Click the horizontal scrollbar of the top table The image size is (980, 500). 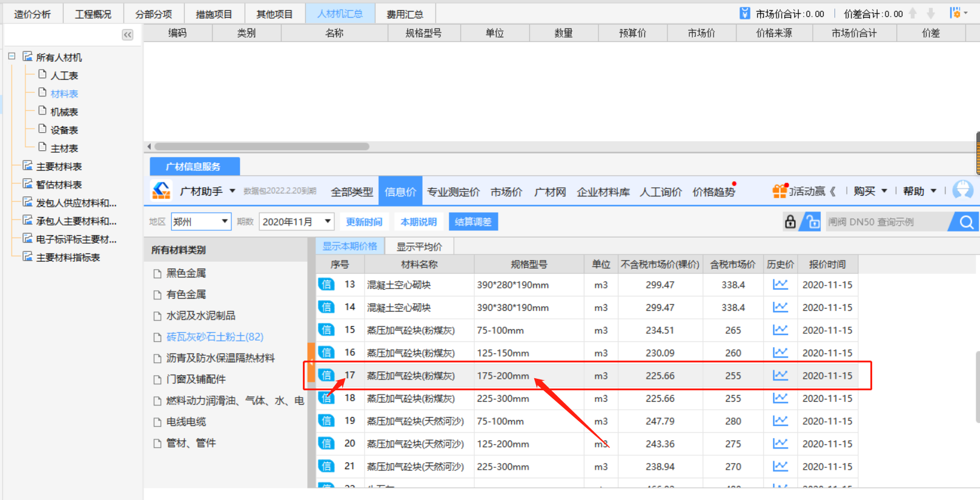tap(262, 146)
